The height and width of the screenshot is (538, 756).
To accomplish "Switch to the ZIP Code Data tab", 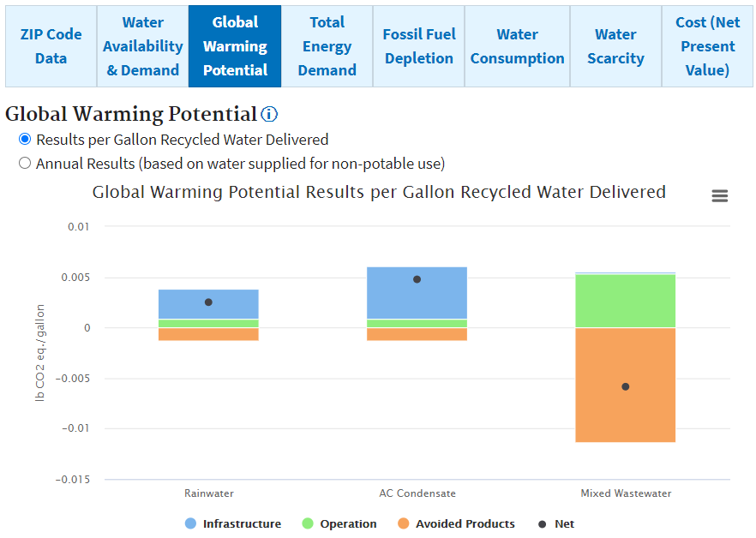I will click(51, 46).
